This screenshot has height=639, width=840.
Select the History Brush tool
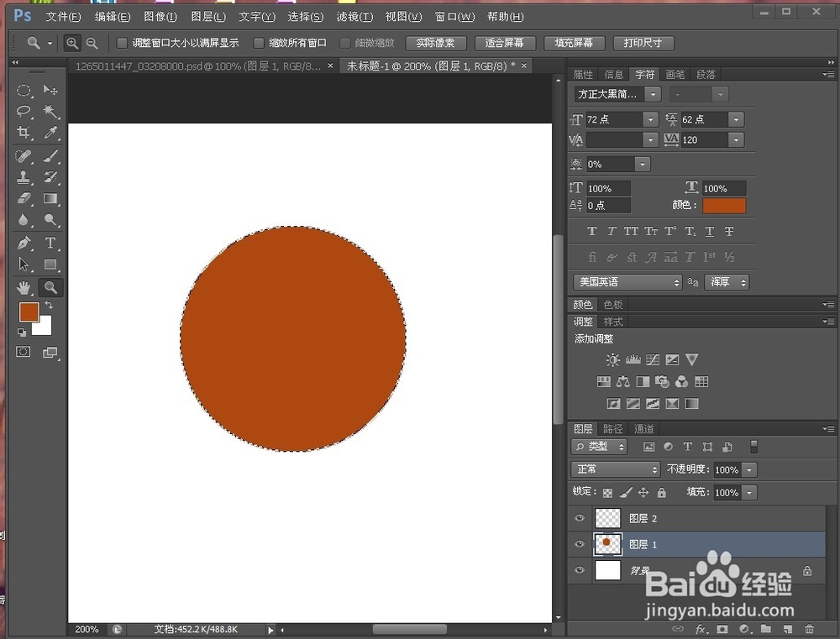[x=50, y=177]
